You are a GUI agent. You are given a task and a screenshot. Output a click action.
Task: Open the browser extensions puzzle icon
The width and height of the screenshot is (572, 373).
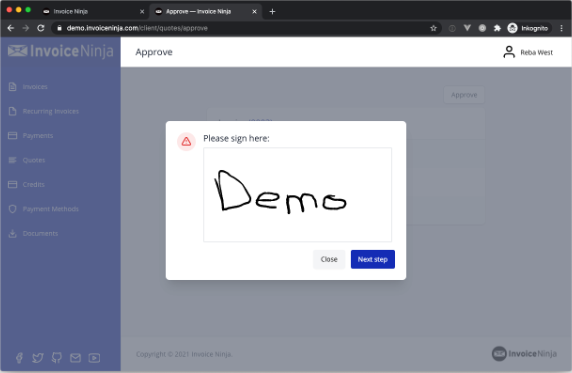point(497,28)
